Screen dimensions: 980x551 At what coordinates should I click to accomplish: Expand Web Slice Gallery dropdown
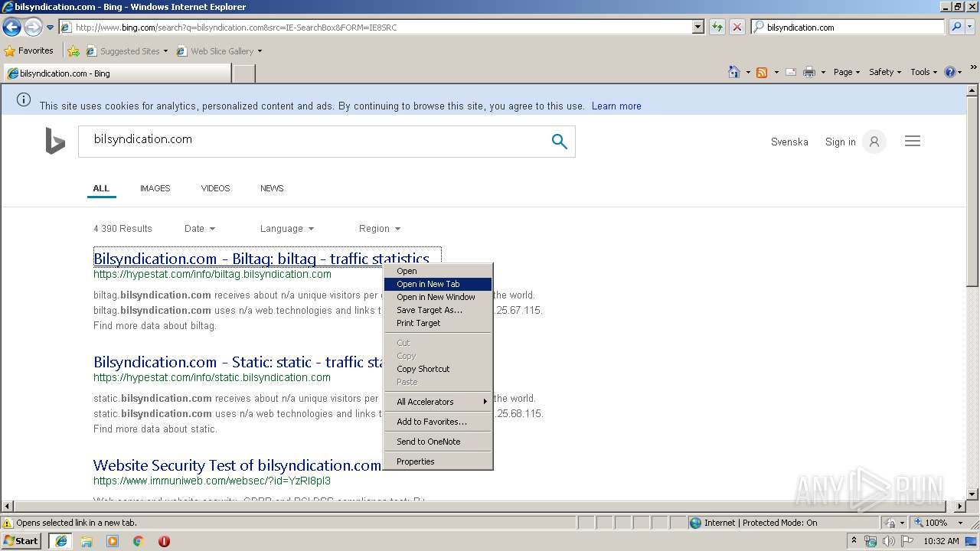click(x=260, y=51)
